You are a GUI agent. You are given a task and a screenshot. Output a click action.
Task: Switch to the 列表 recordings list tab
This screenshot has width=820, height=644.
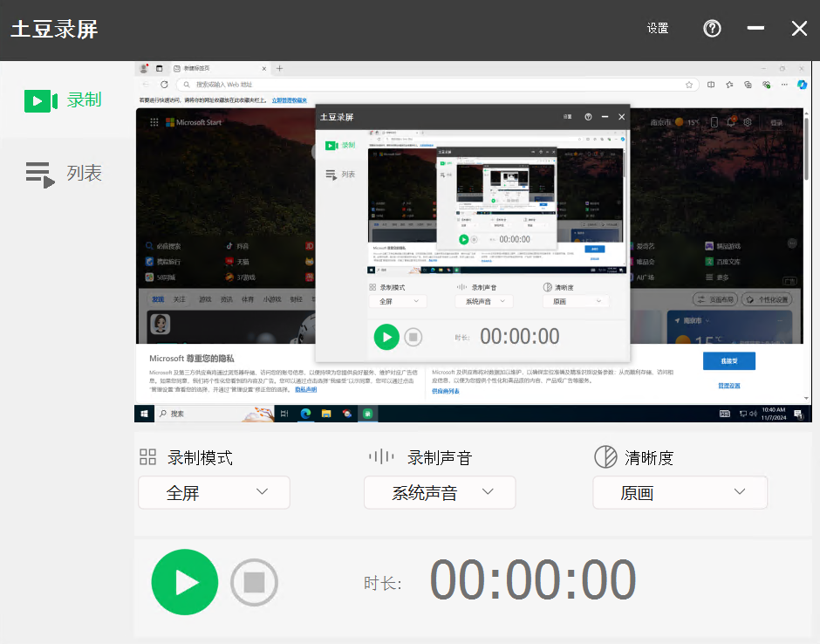tap(64, 174)
